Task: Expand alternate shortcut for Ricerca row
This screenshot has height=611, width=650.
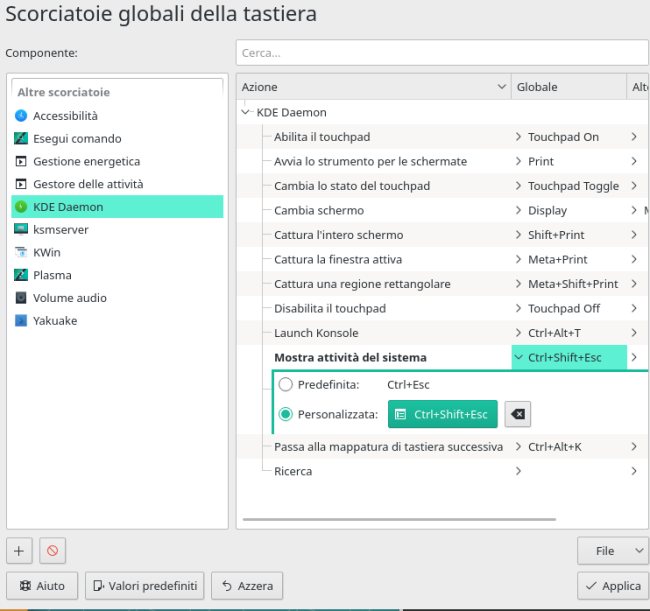Action: coord(634,471)
